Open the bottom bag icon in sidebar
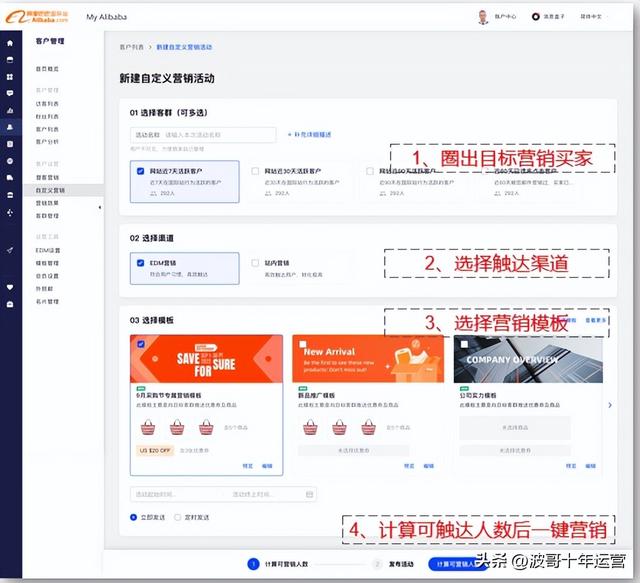The width and height of the screenshot is (640, 583). (10, 304)
